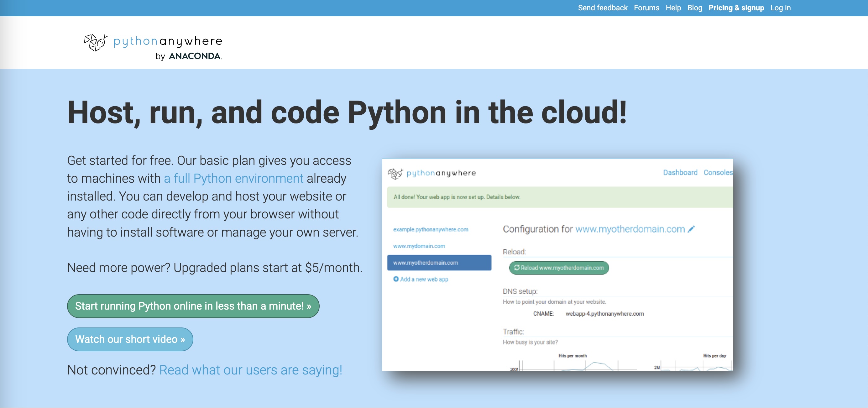
Task: Go to the Forums page
Action: (646, 8)
